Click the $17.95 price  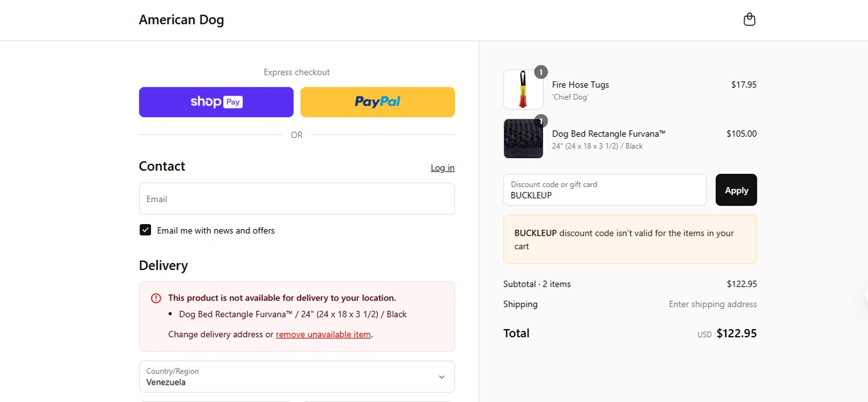pyautogui.click(x=744, y=85)
